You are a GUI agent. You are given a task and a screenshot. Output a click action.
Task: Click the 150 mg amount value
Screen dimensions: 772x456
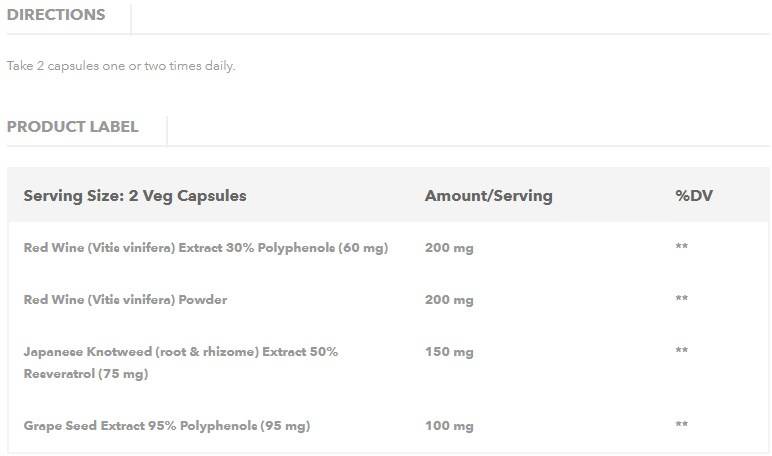point(449,352)
